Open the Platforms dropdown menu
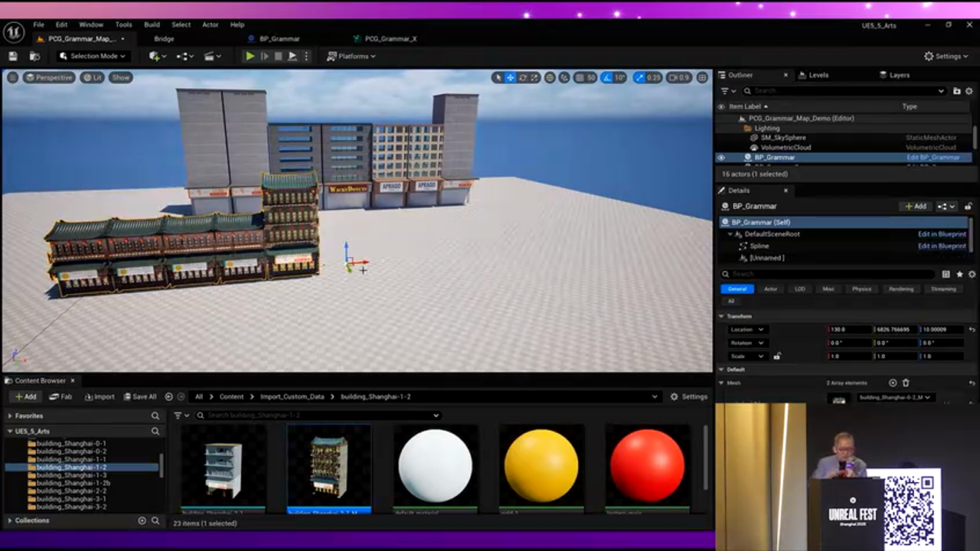 [x=351, y=57]
